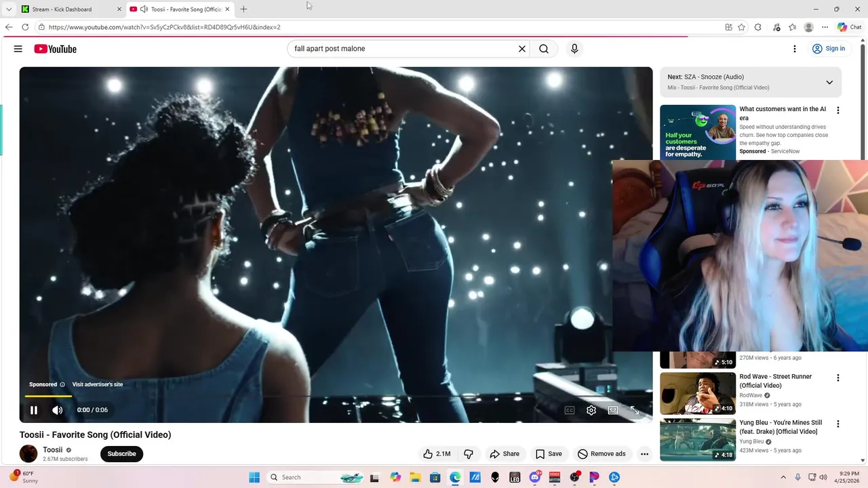
Task: Open Discord from taskbar
Action: point(534,477)
